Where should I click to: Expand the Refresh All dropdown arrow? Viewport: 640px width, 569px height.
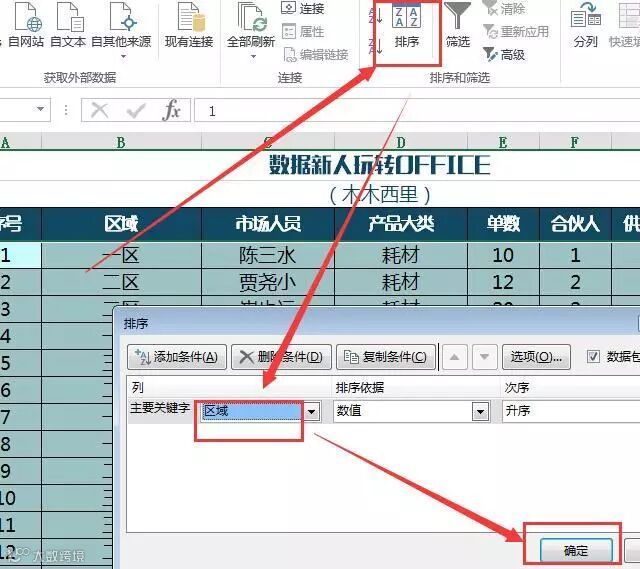tap(253, 56)
